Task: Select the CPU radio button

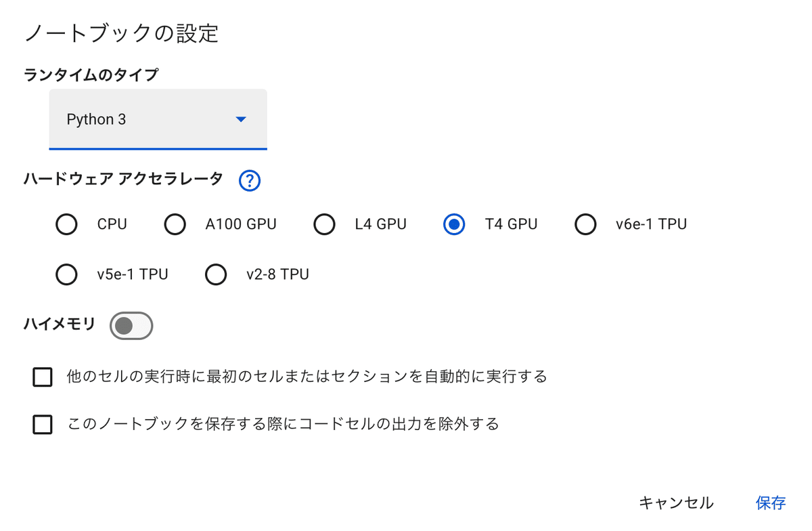Action: [66, 224]
